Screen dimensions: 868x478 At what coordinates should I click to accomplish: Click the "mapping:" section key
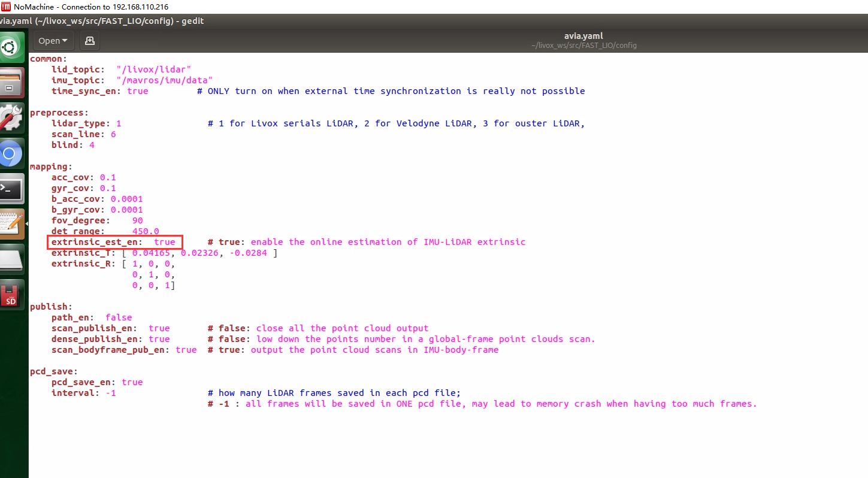click(51, 167)
